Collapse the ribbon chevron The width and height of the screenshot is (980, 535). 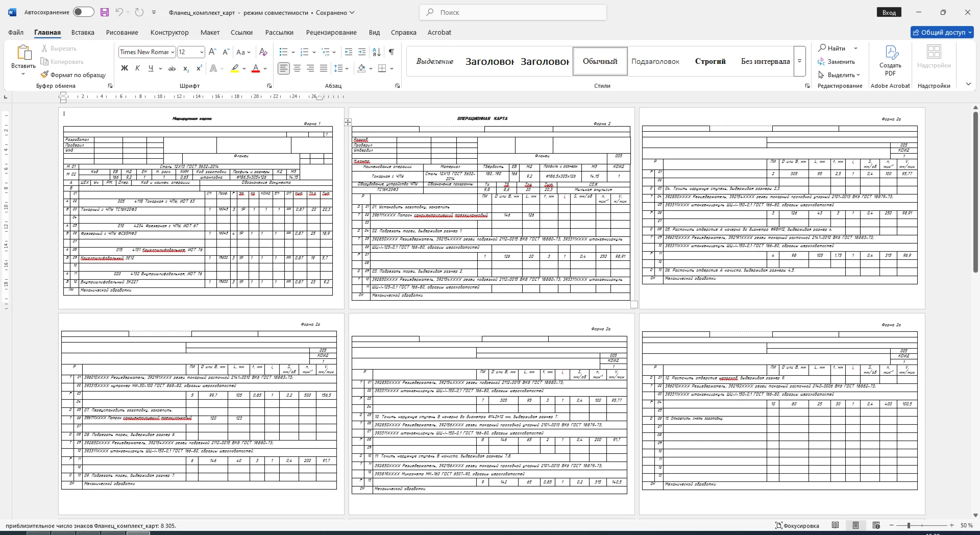[x=968, y=84]
